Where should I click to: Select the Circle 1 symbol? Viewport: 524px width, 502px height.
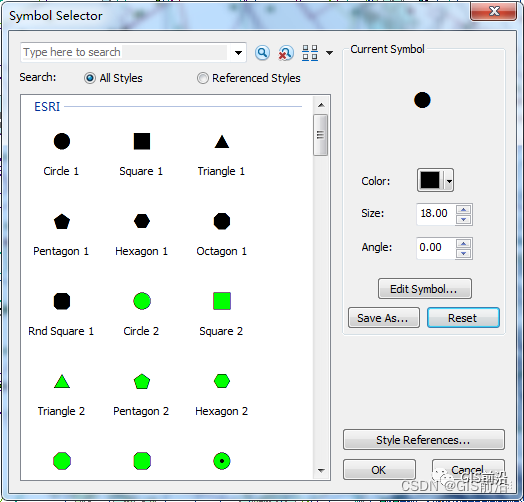point(61,141)
